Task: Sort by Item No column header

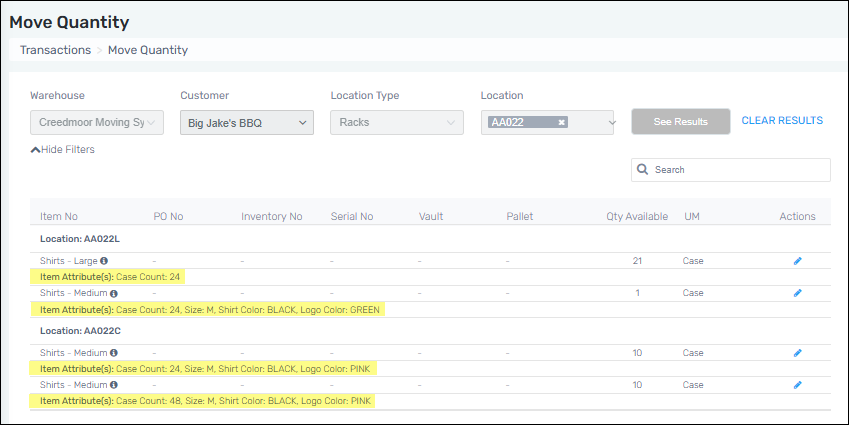Action: (58, 216)
